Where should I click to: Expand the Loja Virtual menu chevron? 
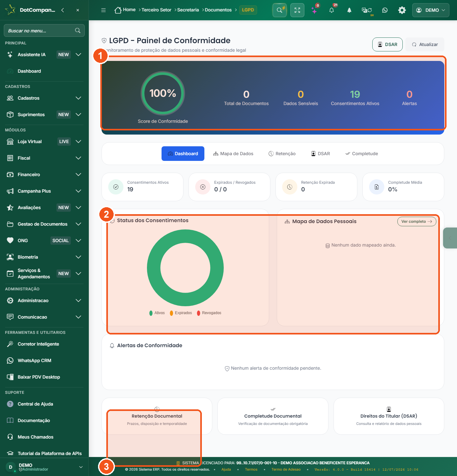pos(78,142)
